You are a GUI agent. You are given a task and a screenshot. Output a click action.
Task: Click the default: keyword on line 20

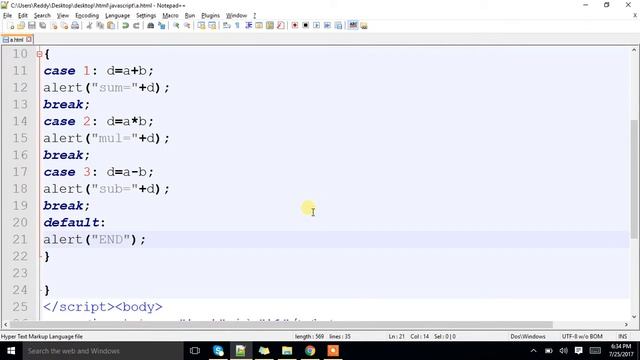(x=74, y=222)
